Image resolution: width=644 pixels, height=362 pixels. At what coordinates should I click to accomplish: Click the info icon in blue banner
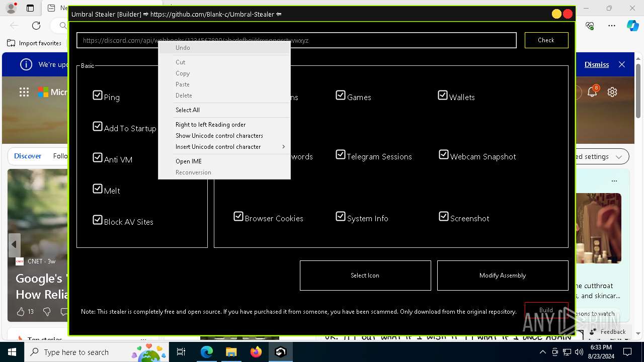(x=25, y=64)
